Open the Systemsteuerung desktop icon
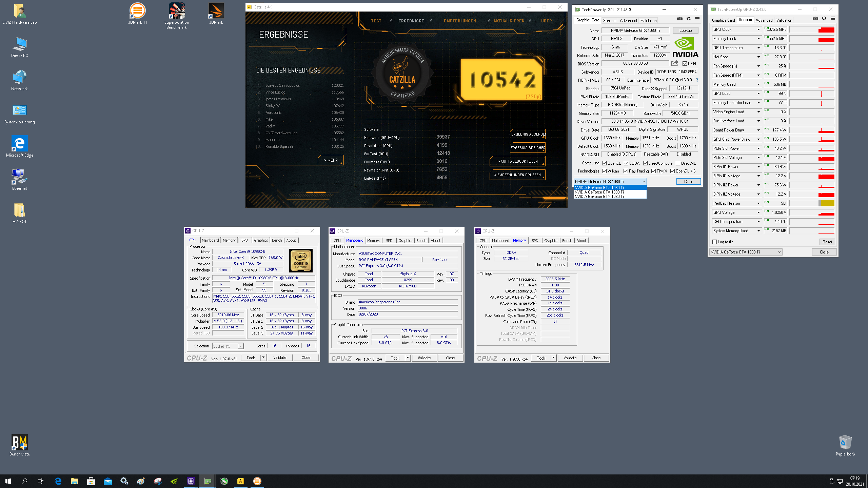 coord(19,114)
